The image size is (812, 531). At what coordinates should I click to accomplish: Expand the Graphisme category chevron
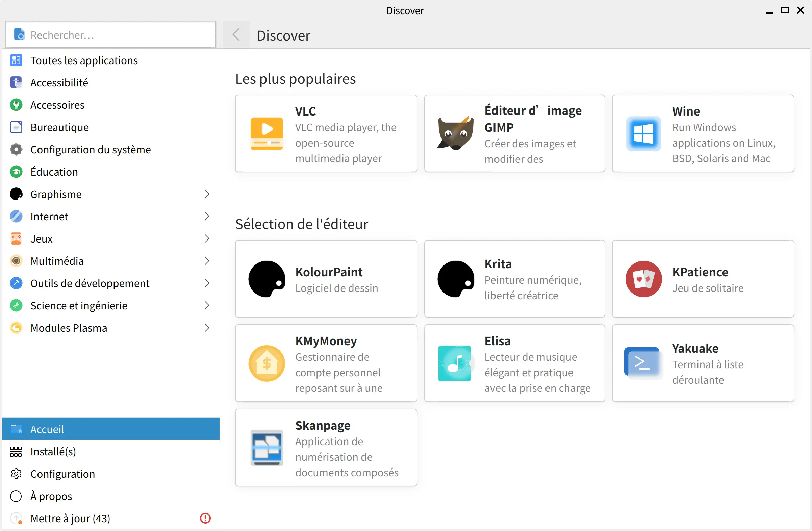pos(207,194)
